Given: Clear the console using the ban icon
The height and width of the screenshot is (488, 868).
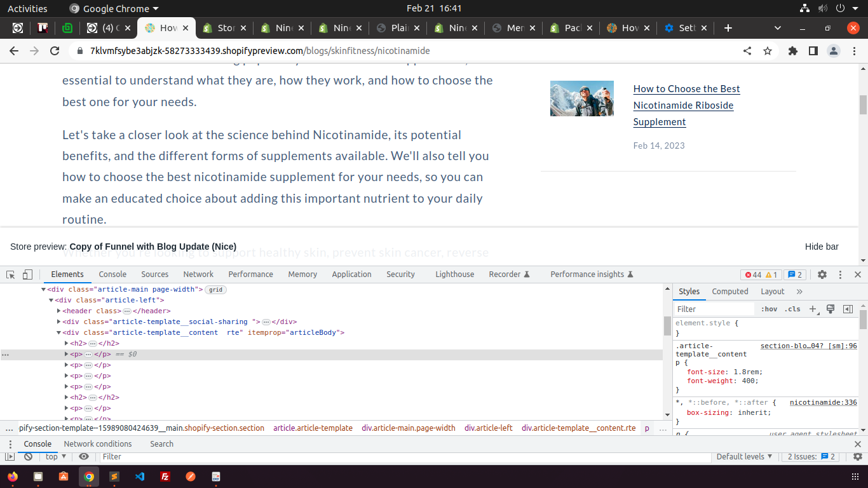Looking at the screenshot, I should coord(28,456).
